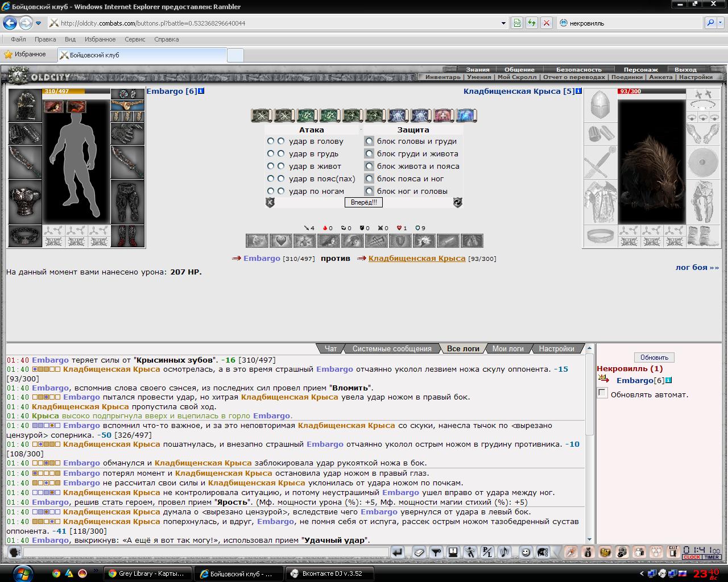Open Grey Library Chrome window from taskbar

click(x=147, y=573)
